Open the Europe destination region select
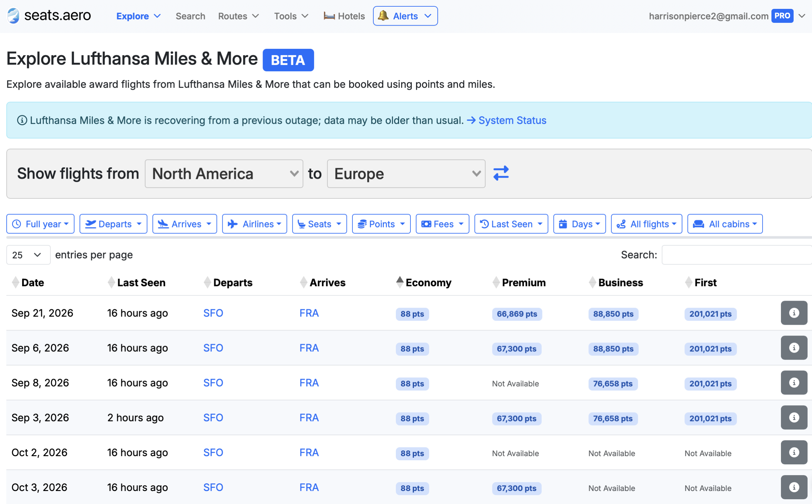The width and height of the screenshot is (812, 504). [x=406, y=174]
